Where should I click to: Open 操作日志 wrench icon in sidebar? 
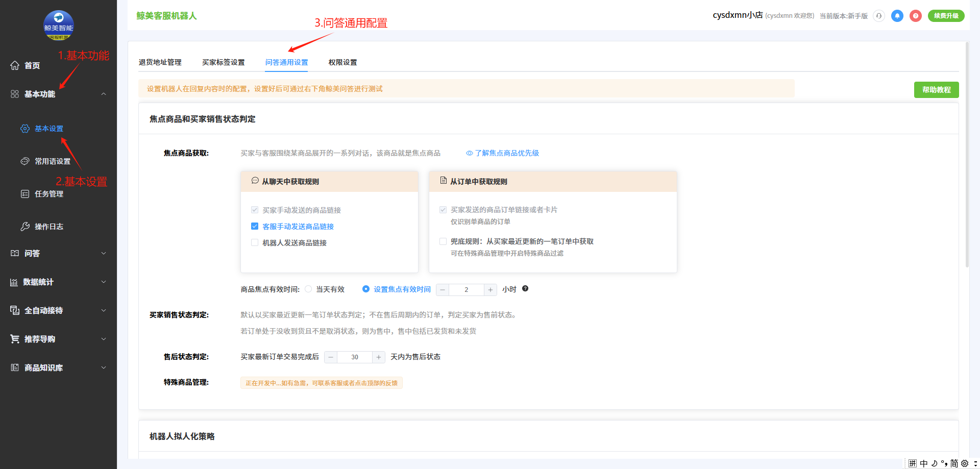25,227
